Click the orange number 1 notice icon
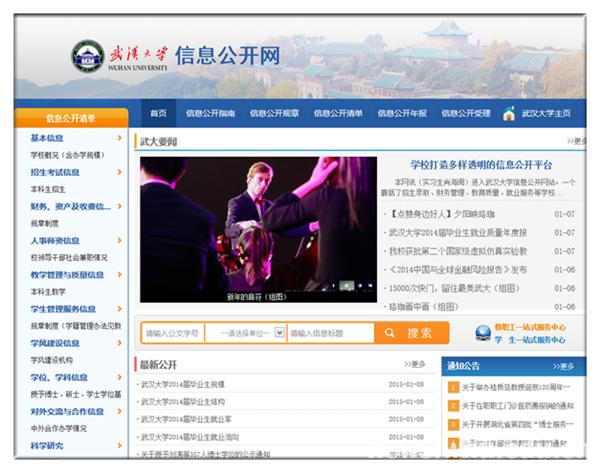 453,386
